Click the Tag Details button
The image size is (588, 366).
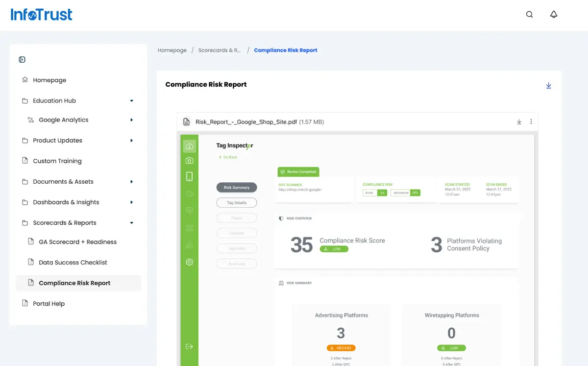tap(237, 203)
